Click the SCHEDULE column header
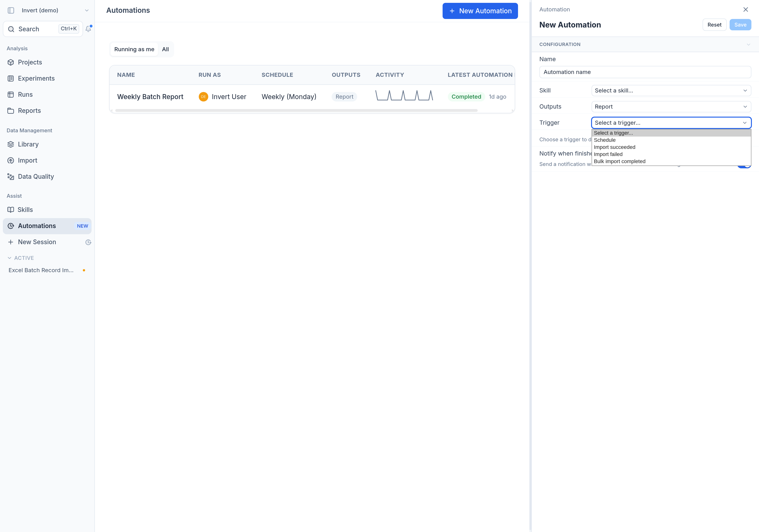The width and height of the screenshot is (759, 532). point(277,75)
